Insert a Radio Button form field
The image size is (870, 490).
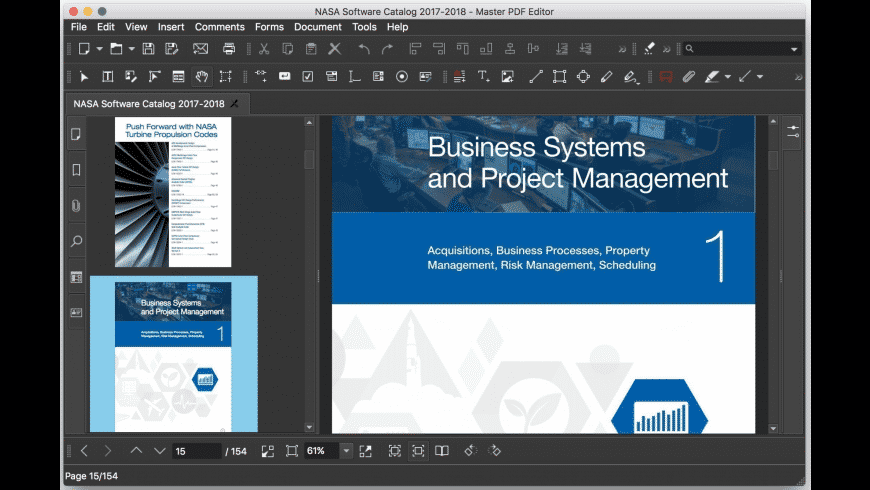click(402, 77)
